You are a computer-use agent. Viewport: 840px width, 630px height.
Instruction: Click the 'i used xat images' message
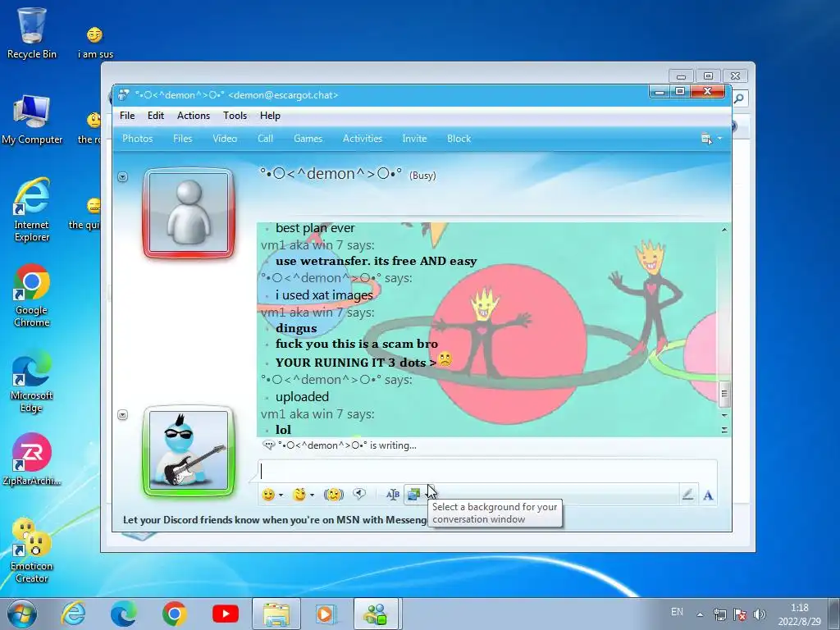pos(324,295)
